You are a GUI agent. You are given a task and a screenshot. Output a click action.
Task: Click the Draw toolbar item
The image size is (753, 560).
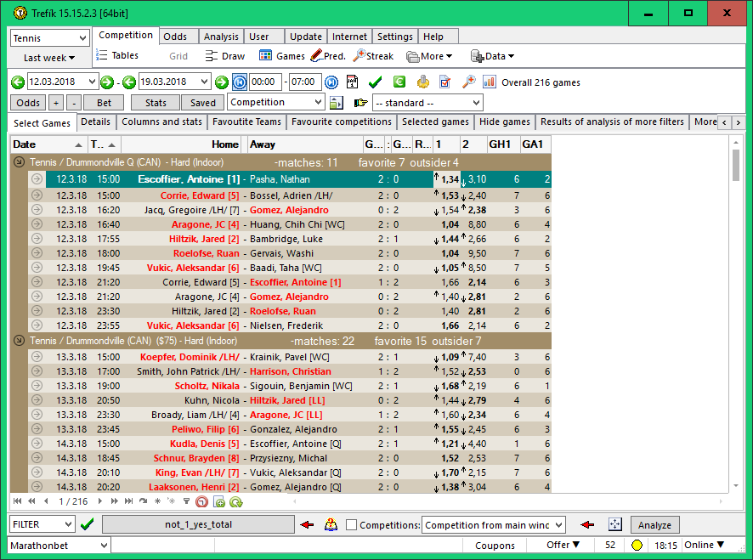[225, 56]
